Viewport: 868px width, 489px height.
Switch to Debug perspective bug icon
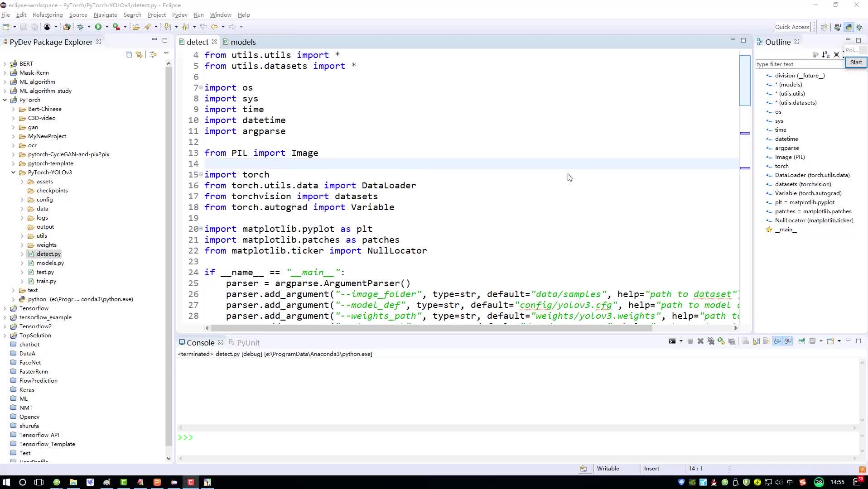pos(859,27)
